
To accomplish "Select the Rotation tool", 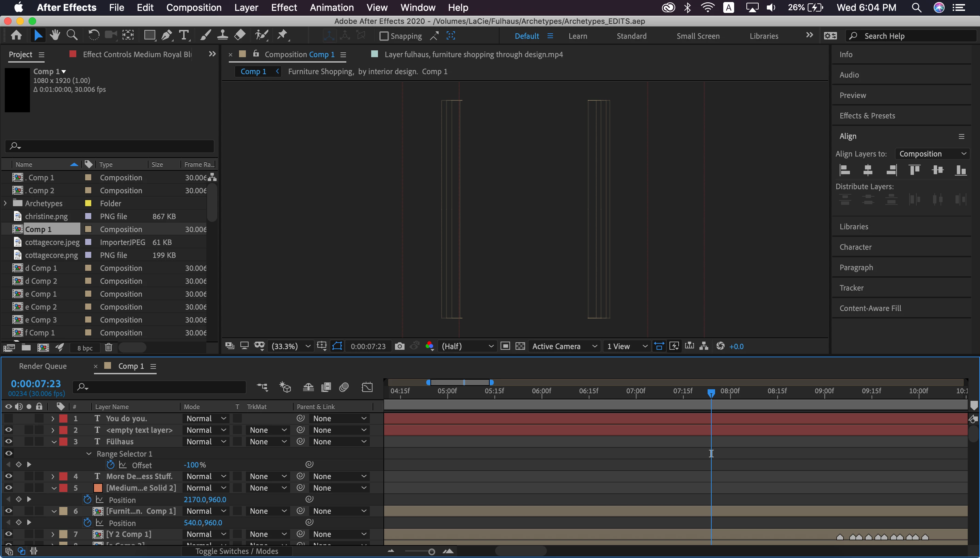I will pos(93,36).
